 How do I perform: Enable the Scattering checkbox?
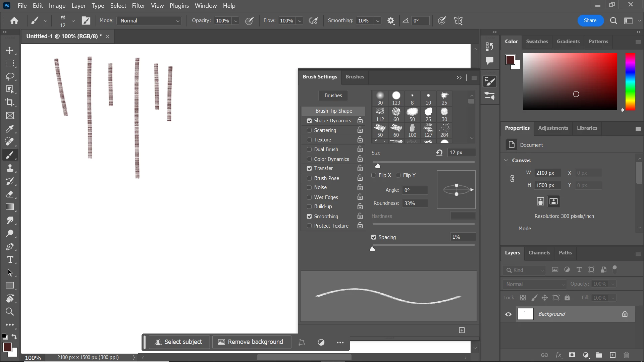[x=309, y=130]
